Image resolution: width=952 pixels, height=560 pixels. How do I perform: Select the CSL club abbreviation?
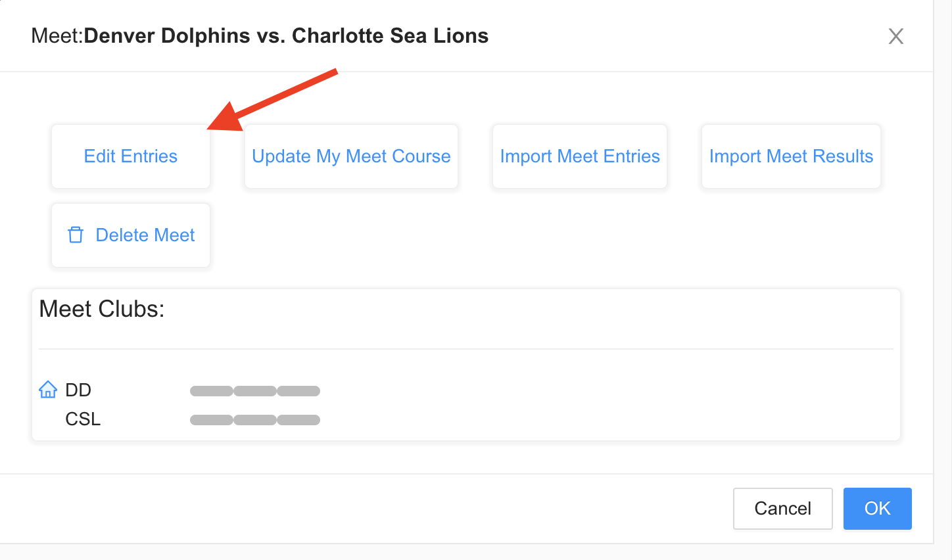click(83, 419)
